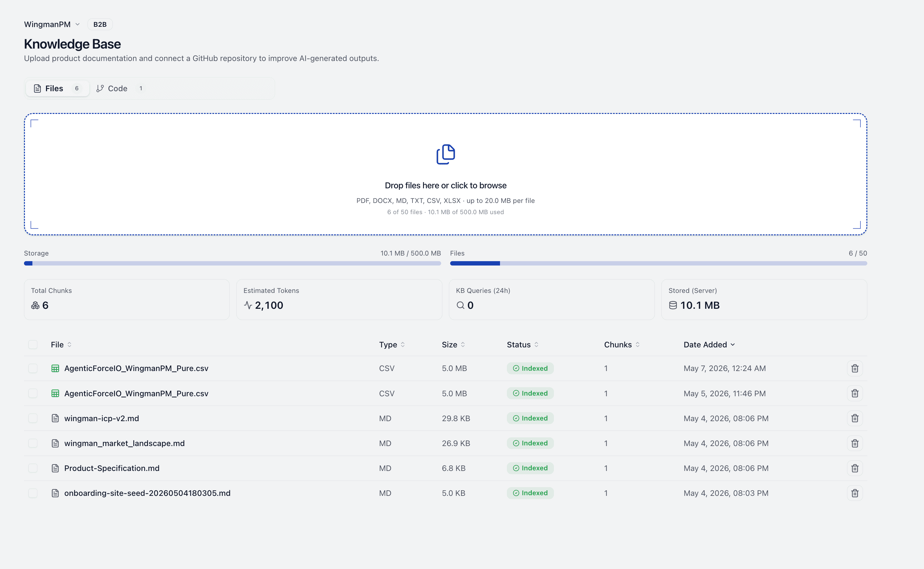Click Indexed status badge for Product-Specification.md
This screenshot has height=569, width=924.
[530, 468]
